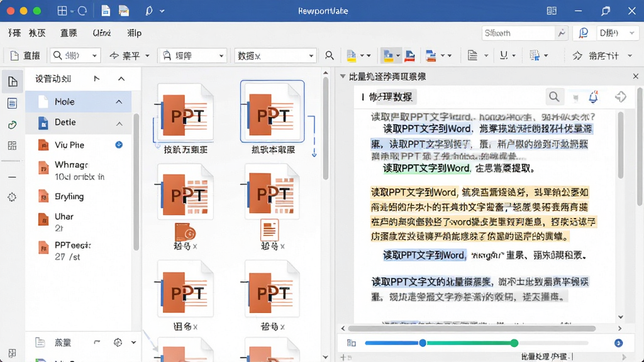The width and height of the screenshot is (644, 362).
Task: Select the third row right PPT thumbnail
Action: click(x=272, y=289)
